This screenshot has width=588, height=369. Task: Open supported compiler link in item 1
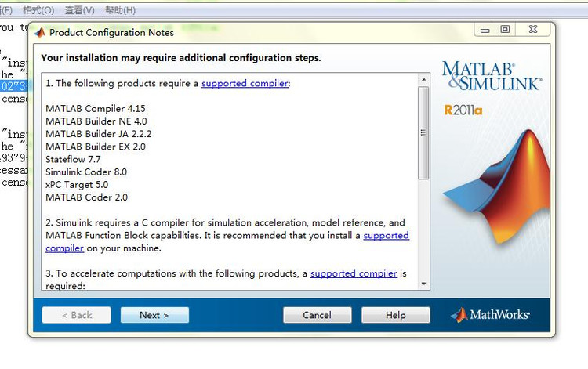click(245, 83)
